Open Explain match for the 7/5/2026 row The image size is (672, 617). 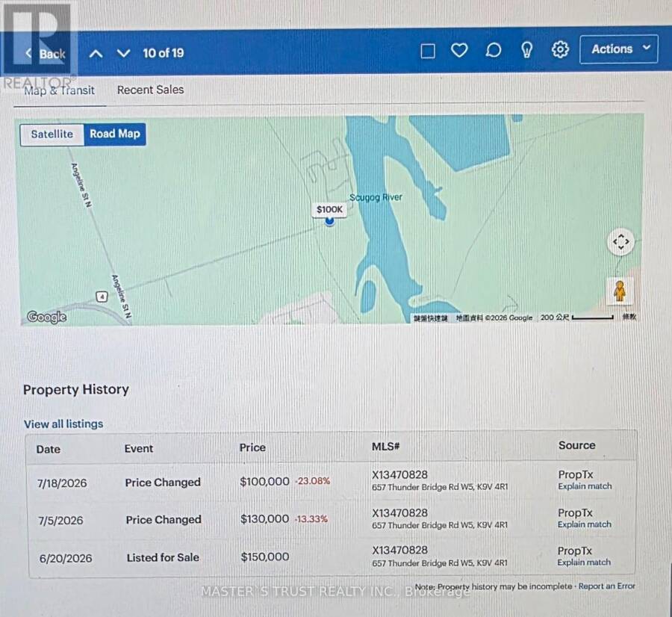pyautogui.click(x=584, y=524)
